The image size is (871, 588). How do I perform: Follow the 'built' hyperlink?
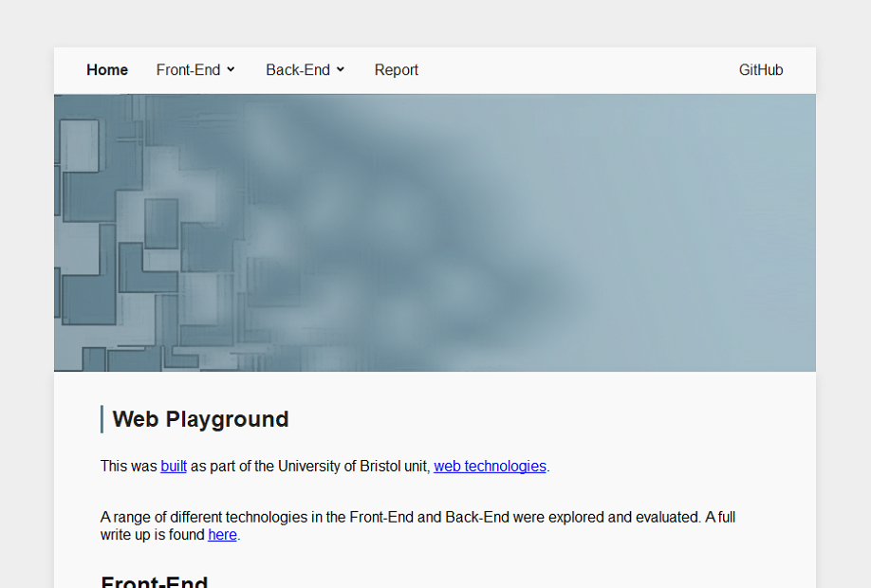pos(174,466)
